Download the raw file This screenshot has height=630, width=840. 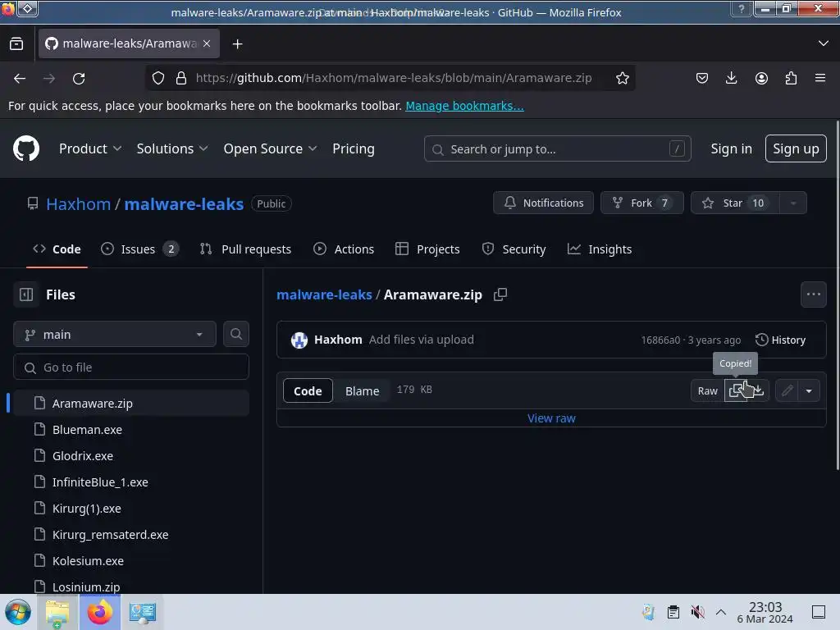(x=759, y=390)
